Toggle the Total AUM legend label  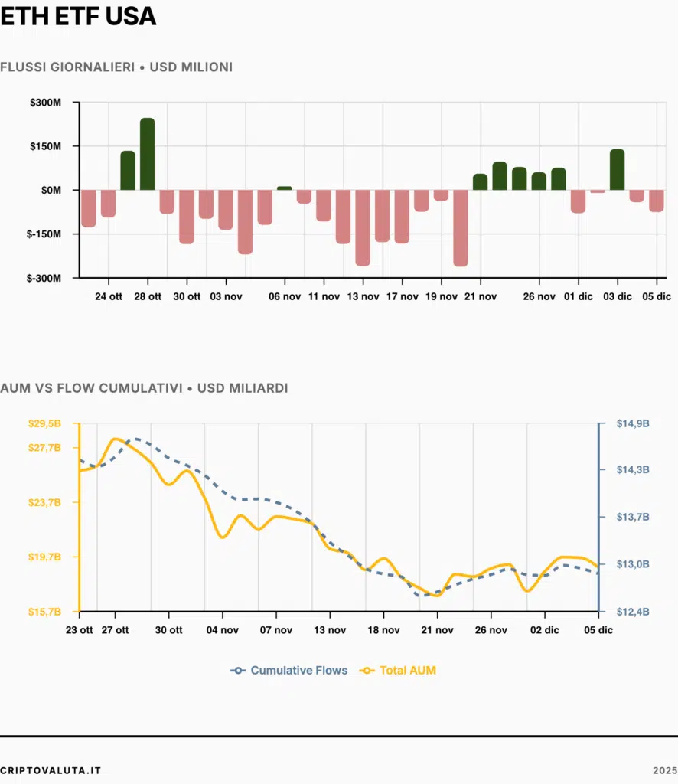click(x=408, y=671)
